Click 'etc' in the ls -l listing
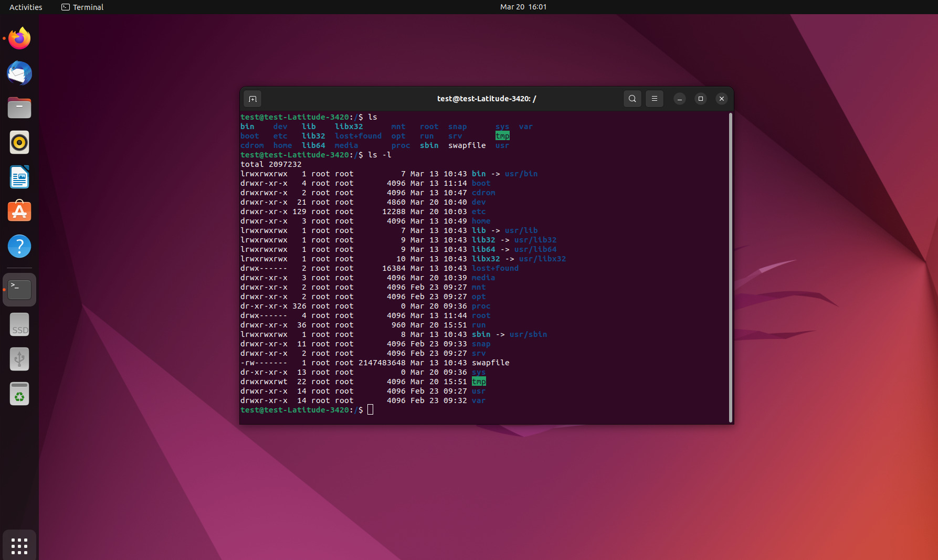 click(479, 212)
